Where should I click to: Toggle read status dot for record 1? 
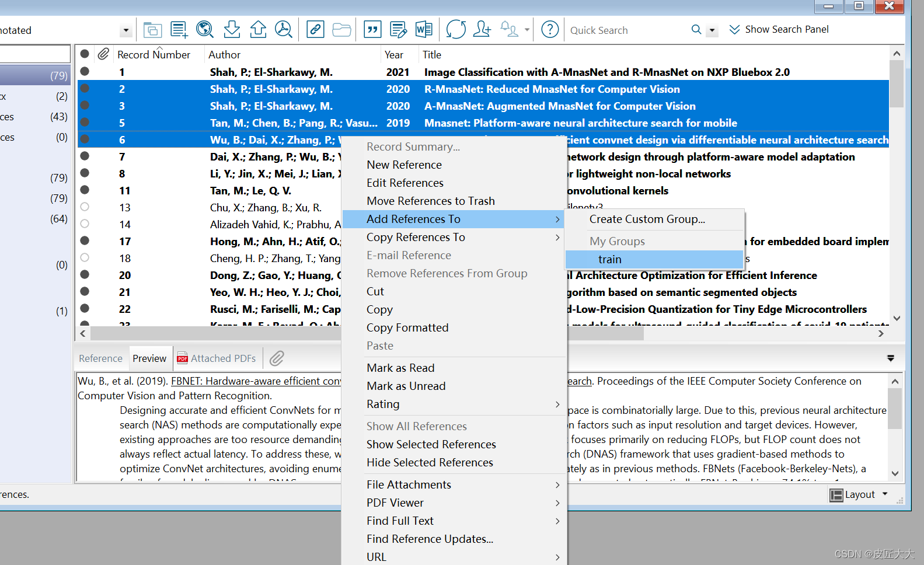pos(85,71)
